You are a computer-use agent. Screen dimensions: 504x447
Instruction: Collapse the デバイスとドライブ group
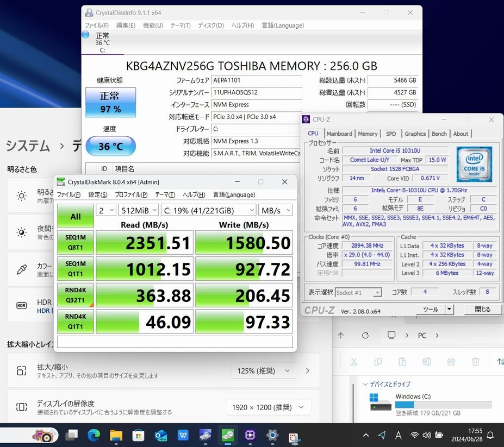[365, 384]
